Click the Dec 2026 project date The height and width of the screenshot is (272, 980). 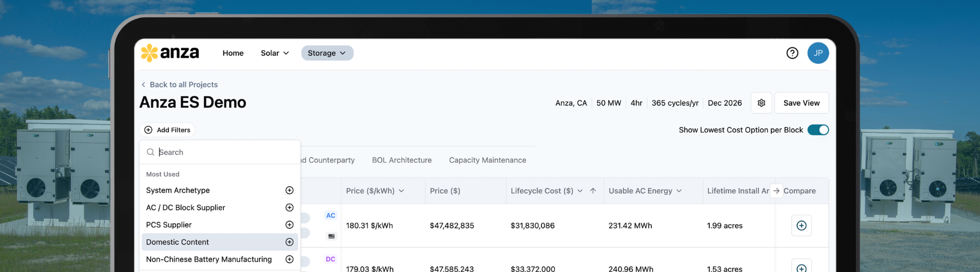[725, 103]
